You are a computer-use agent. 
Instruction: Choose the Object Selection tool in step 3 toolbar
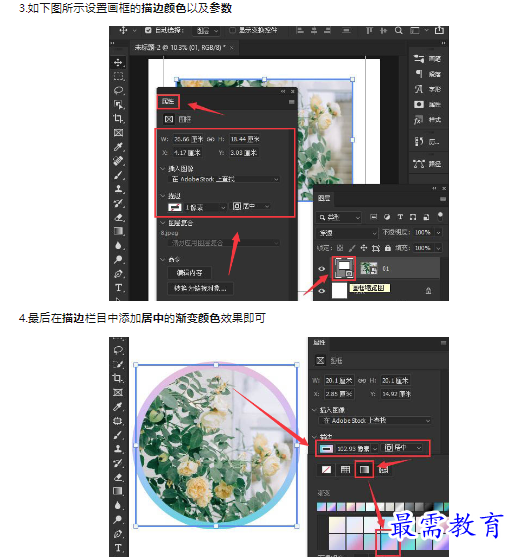tap(118, 104)
